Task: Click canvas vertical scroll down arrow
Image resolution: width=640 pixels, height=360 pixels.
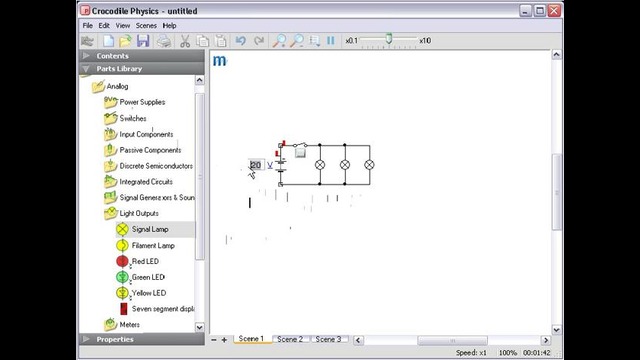Action: pos(557,329)
